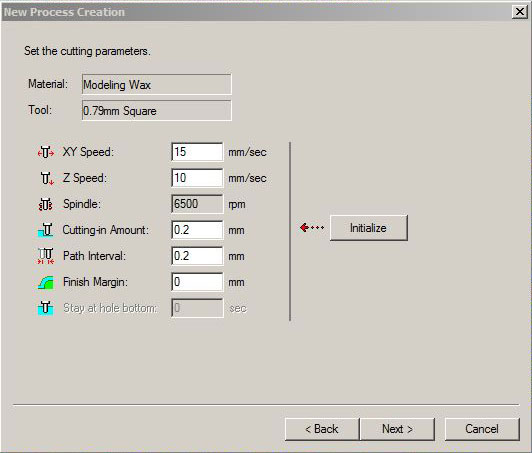Click the Material label

[48, 84]
